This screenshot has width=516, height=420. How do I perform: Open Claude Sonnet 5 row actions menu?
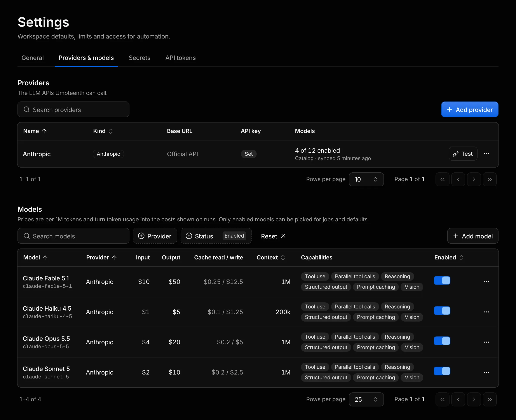(486, 372)
